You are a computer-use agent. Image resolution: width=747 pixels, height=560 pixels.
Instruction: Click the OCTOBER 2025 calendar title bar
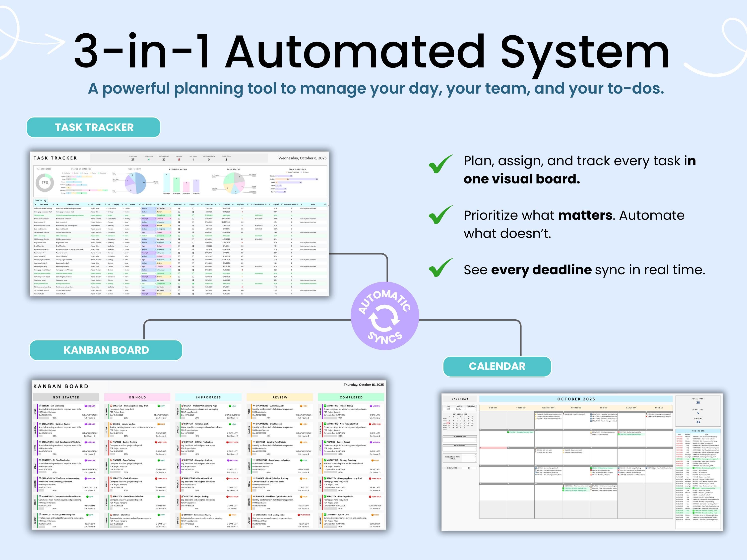coord(576,399)
